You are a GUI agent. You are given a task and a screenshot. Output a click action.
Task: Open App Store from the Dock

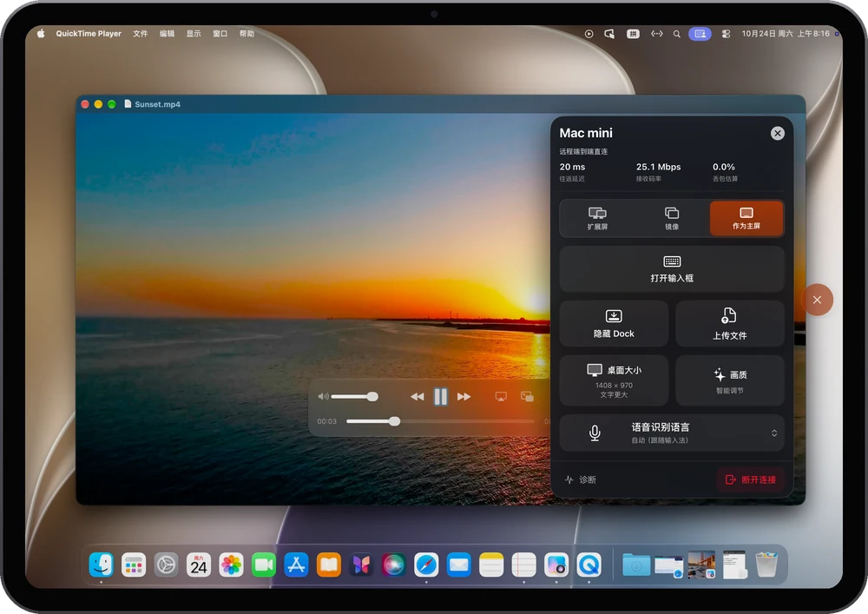tap(296, 564)
